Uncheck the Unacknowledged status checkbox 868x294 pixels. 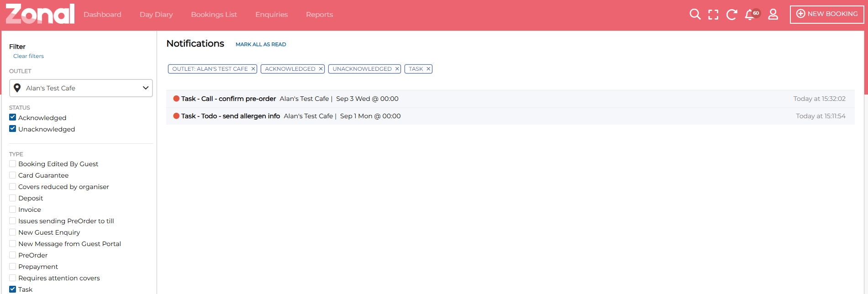pos(13,129)
